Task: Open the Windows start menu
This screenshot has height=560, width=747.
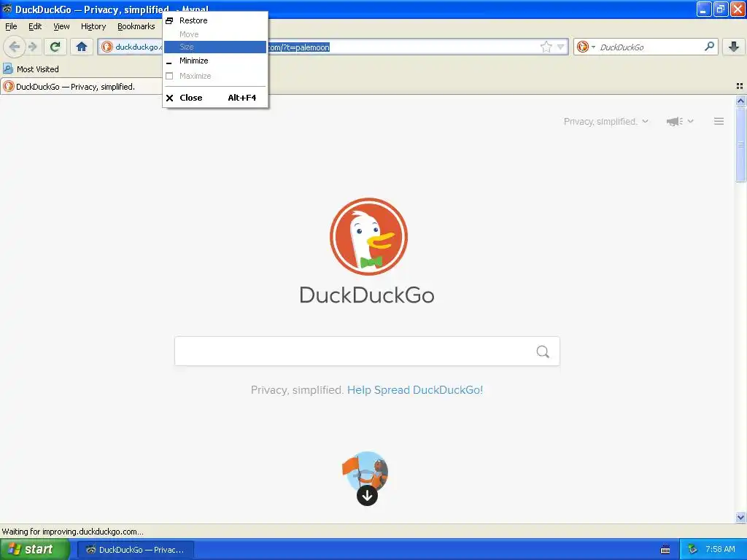Action: pyautogui.click(x=34, y=549)
